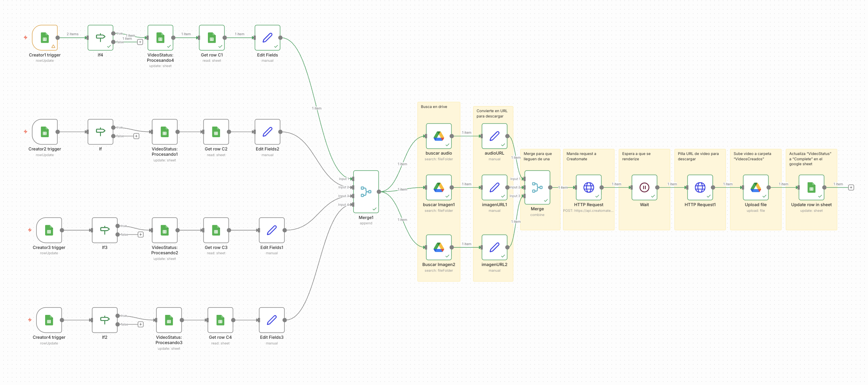Open the VideoStatus: Procesando3 node
The image size is (868, 385).
click(x=169, y=320)
